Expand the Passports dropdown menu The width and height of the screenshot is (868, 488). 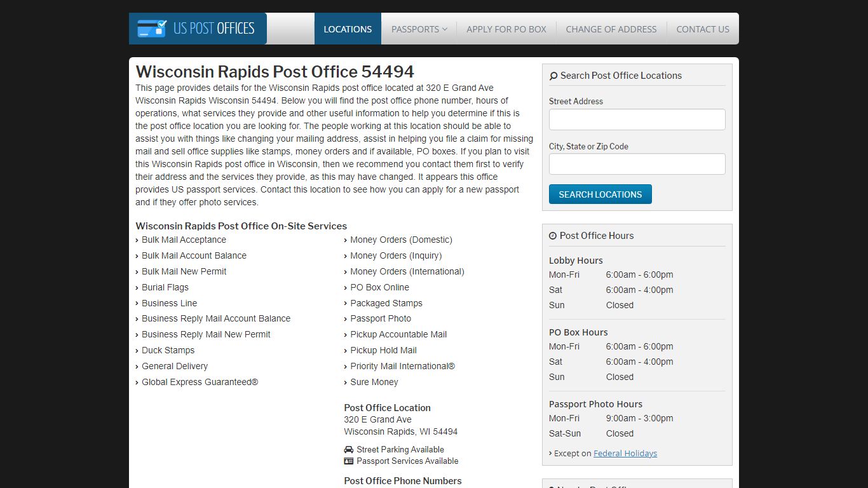tap(419, 29)
